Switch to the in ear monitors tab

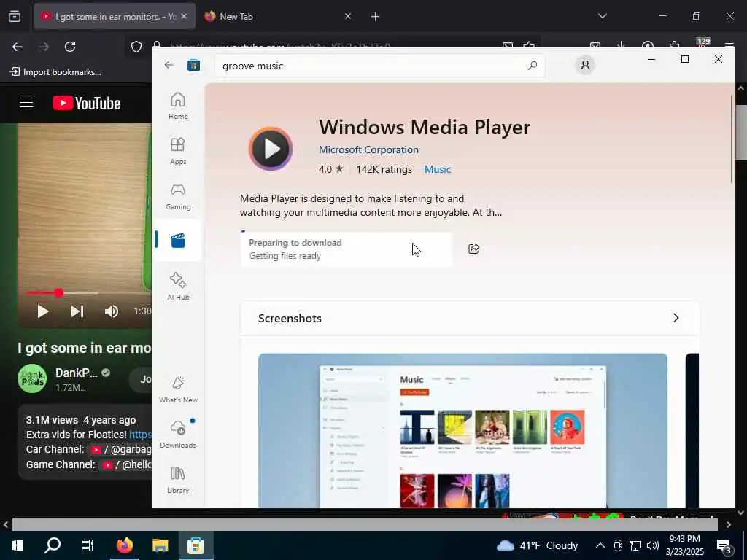point(115,16)
